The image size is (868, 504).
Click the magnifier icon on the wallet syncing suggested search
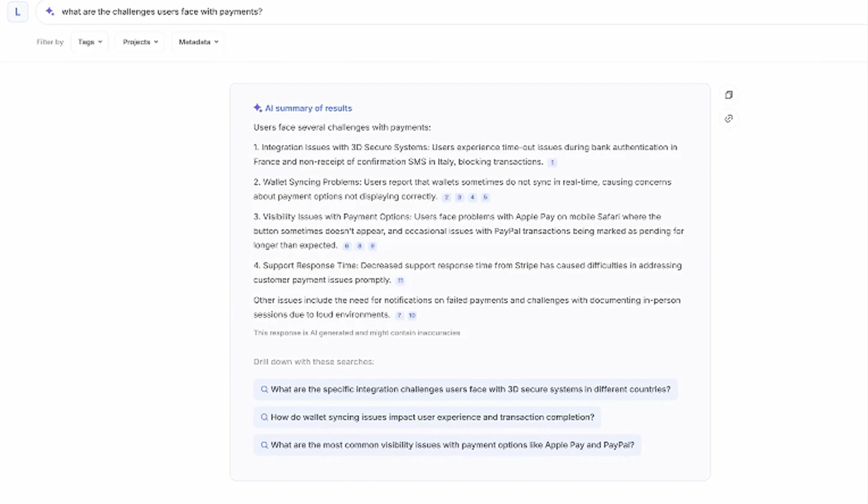265,417
